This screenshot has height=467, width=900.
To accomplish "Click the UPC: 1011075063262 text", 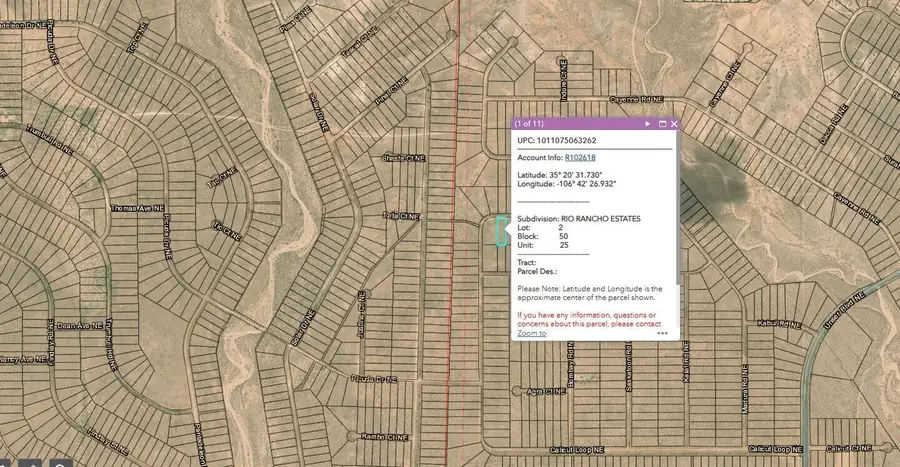I will click(x=557, y=140).
